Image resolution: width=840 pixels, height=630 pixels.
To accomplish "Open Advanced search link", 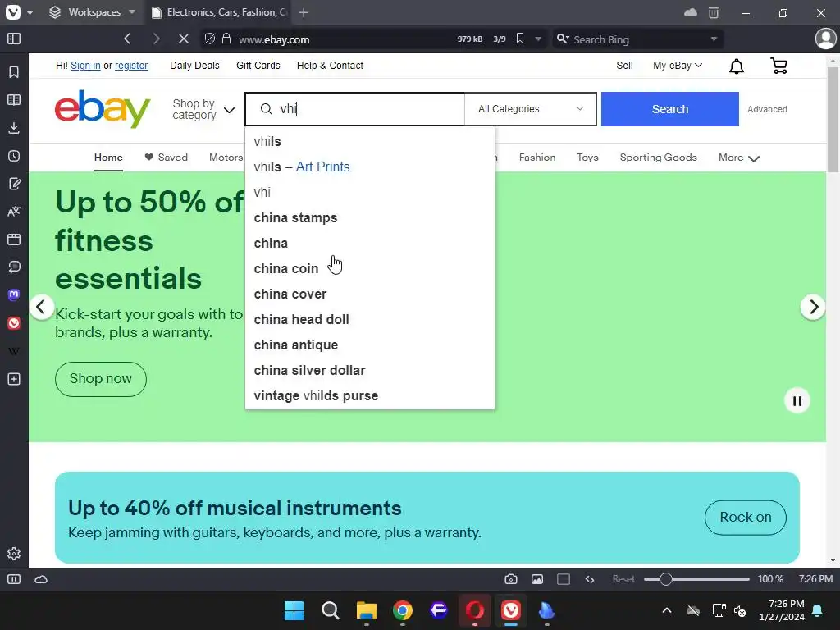I will click(767, 109).
